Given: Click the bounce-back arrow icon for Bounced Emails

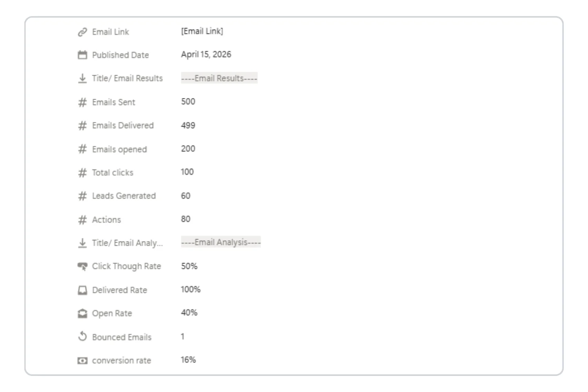Looking at the screenshot, I should click(82, 336).
